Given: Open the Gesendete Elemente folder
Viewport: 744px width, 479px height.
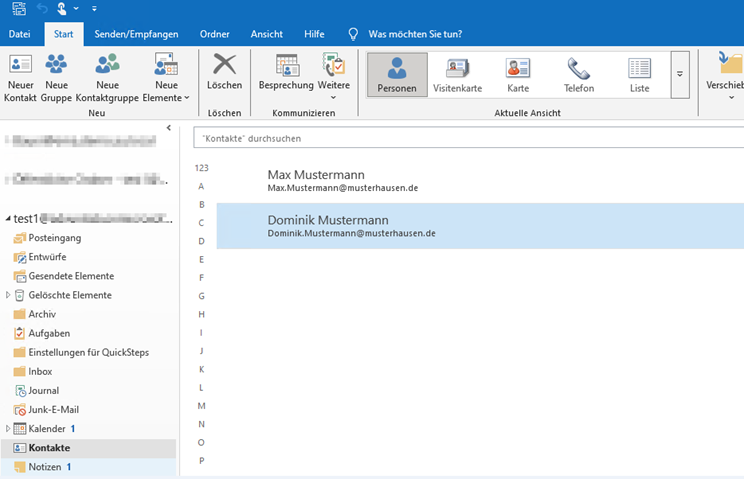Looking at the screenshot, I should [71, 276].
